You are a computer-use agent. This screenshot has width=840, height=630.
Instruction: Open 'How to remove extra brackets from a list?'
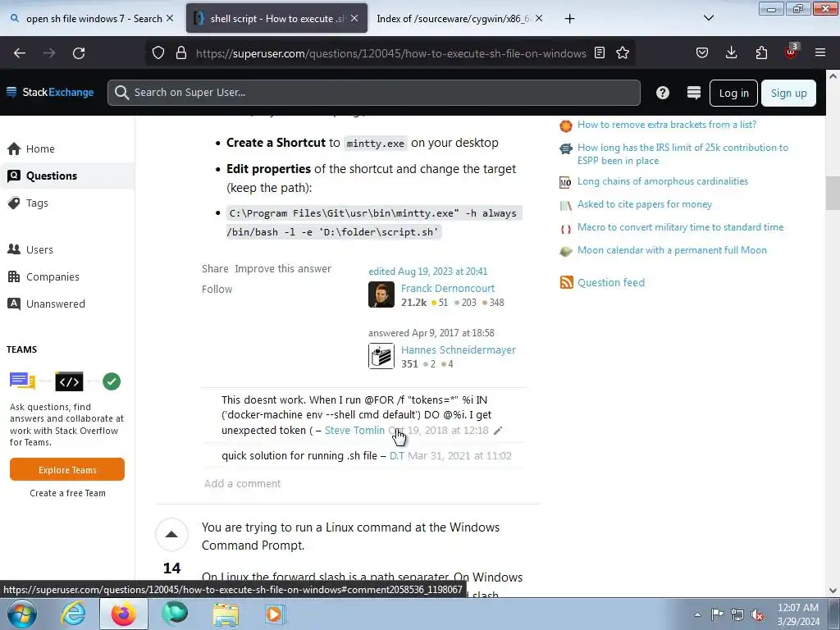tap(667, 125)
